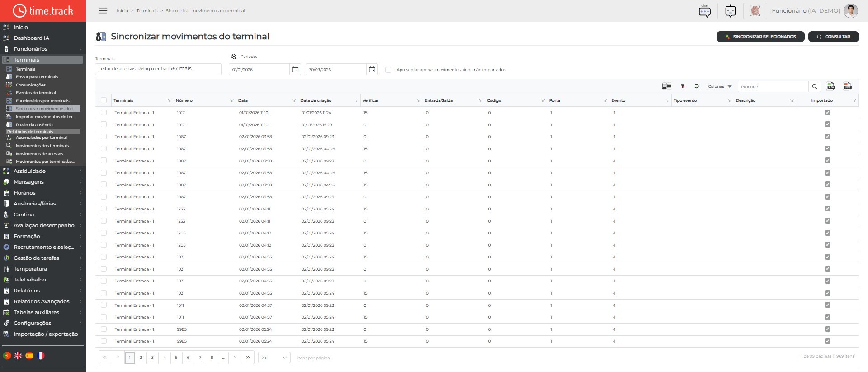Clear table filters with funnel icon
This screenshot has height=372, width=868.
click(x=683, y=86)
